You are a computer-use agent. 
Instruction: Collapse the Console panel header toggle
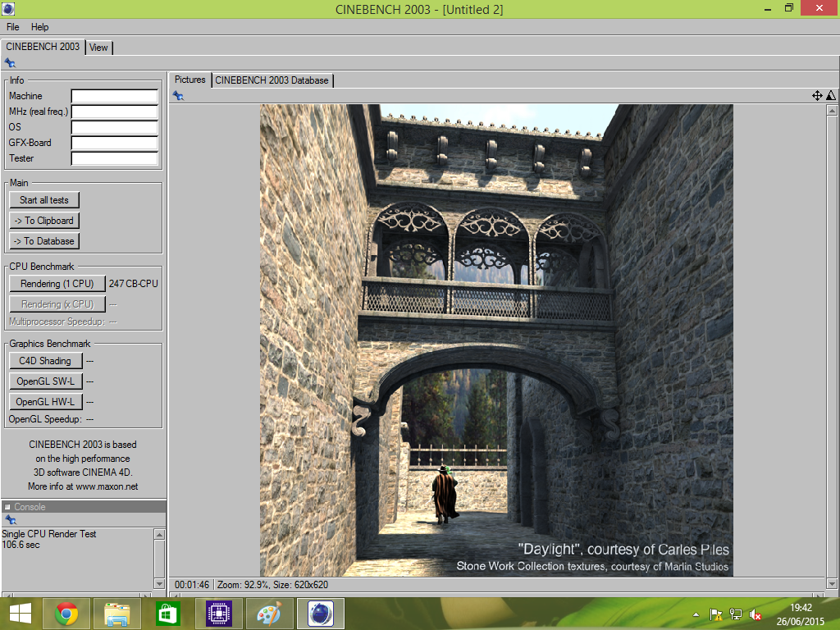click(7, 507)
